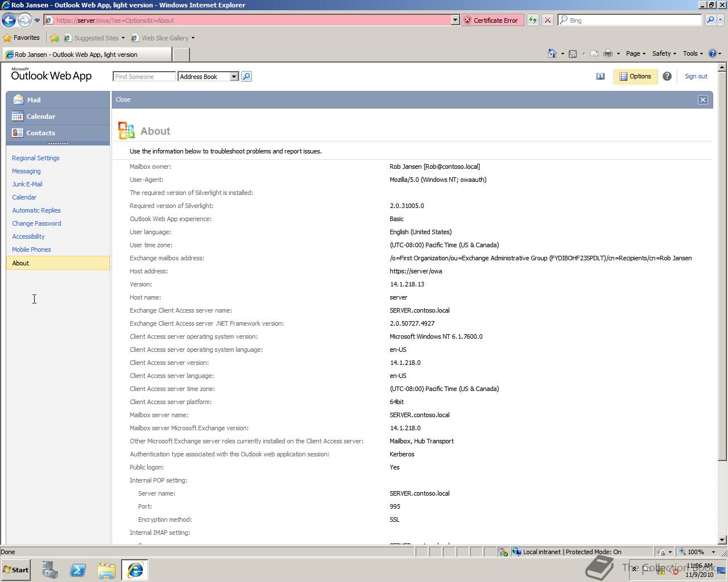Open Accessibility options
This screenshot has height=582, width=728.
[x=28, y=236]
